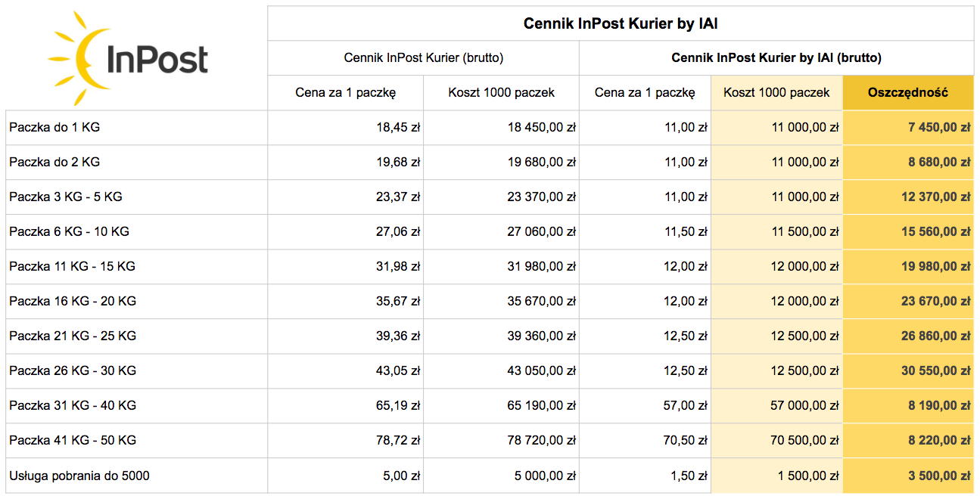Select the price cell '27,06 zł'
This screenshot has height=499, width=980.
(346, 232)
